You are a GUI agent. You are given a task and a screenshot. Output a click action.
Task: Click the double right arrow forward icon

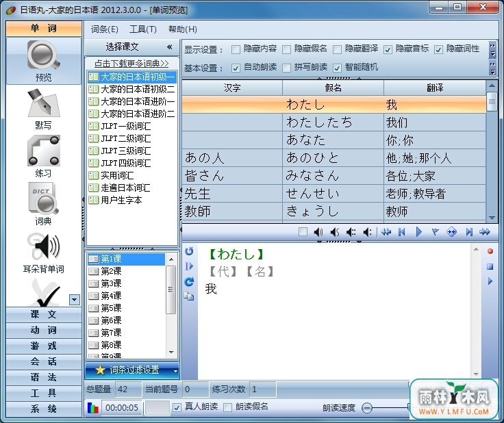(x=485, y=232)
